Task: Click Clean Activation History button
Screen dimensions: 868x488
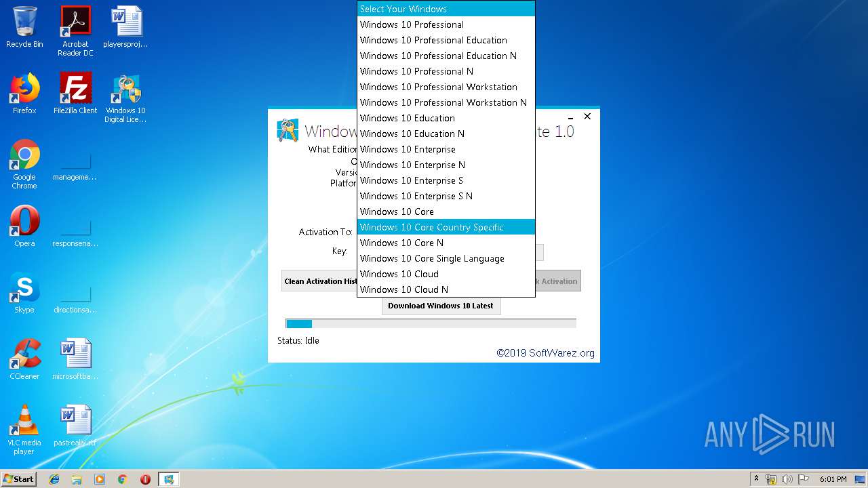Action: point(319,281)
